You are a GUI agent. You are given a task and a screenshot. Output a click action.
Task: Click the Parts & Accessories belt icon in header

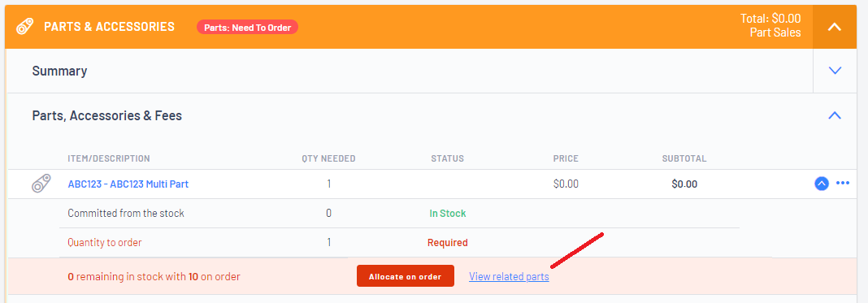pos(26,27)
